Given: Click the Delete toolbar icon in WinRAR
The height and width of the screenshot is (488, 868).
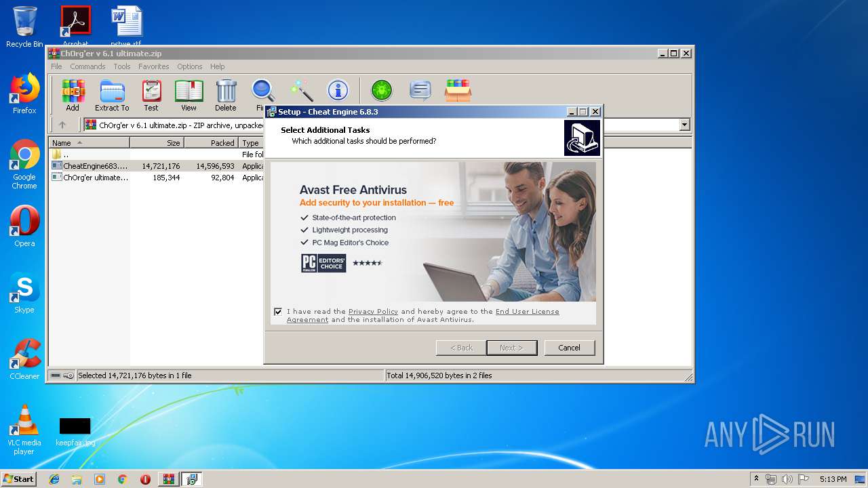Looking at the screenshot, I should pyautogui.click(x=226, y=95).
